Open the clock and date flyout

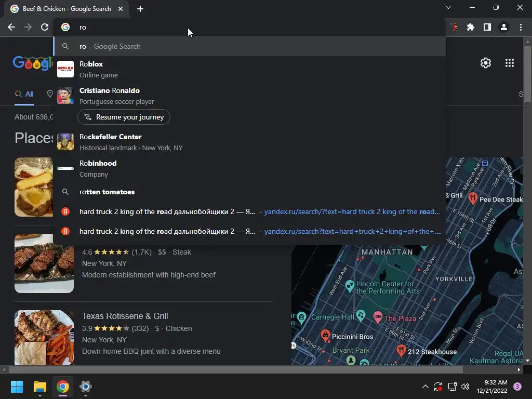(x=492, y=387)
